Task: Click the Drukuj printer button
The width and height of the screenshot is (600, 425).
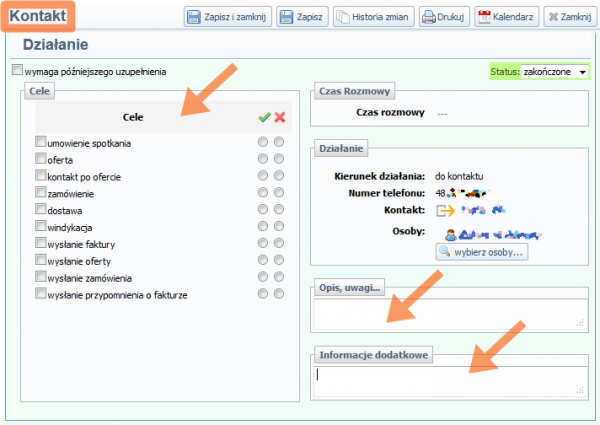Action: (443, 17)
